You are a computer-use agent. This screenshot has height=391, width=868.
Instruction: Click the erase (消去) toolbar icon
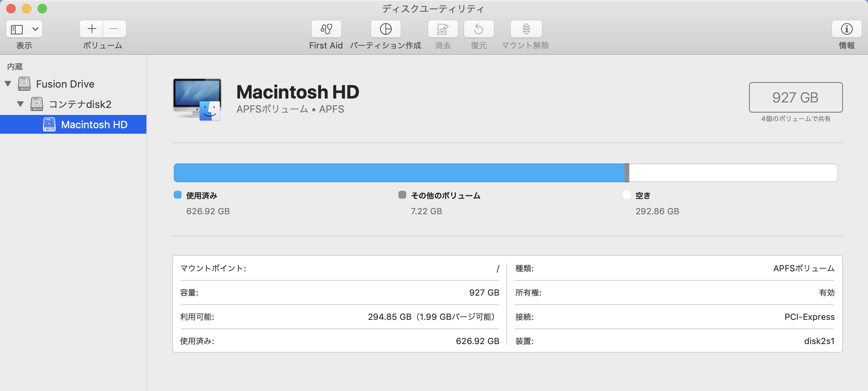click(443, 29)
